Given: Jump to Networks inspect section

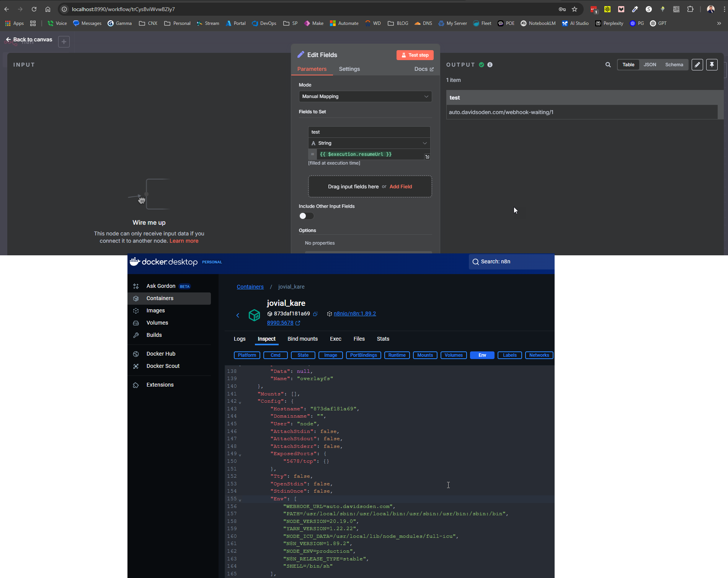Looking at the screenshot, I should tap(539, 355).
